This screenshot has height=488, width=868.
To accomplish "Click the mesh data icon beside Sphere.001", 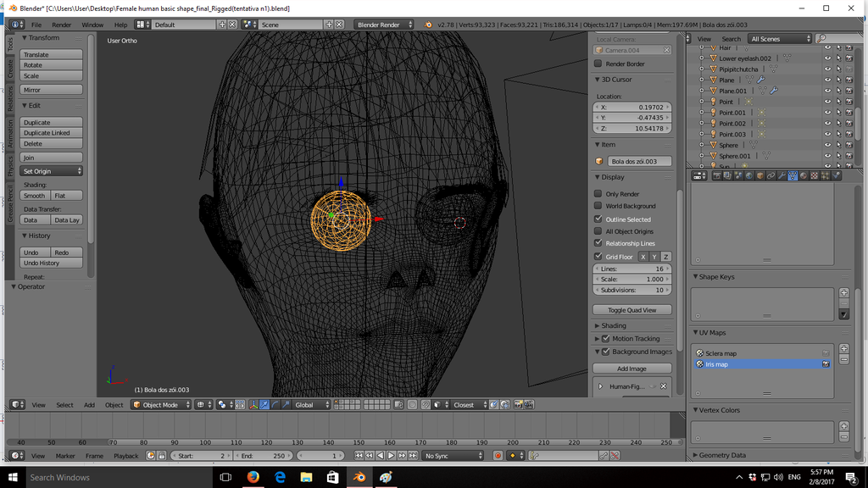I will (766, 156).
